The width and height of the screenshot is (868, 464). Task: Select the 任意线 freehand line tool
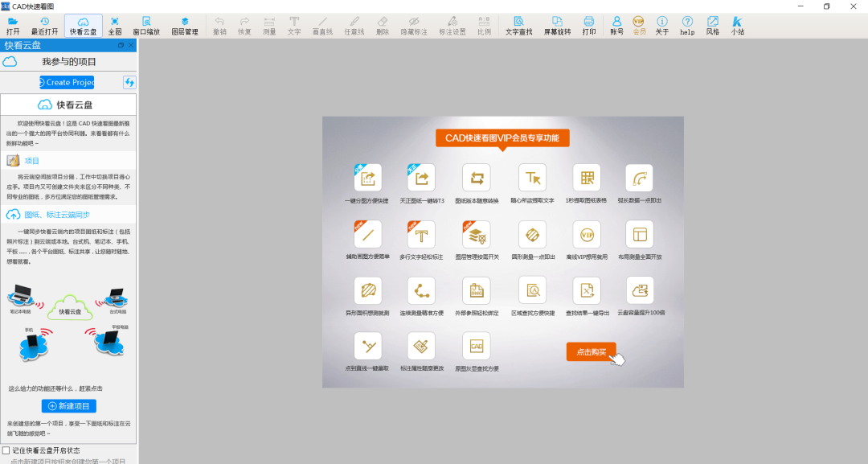[x=354, y=26]
